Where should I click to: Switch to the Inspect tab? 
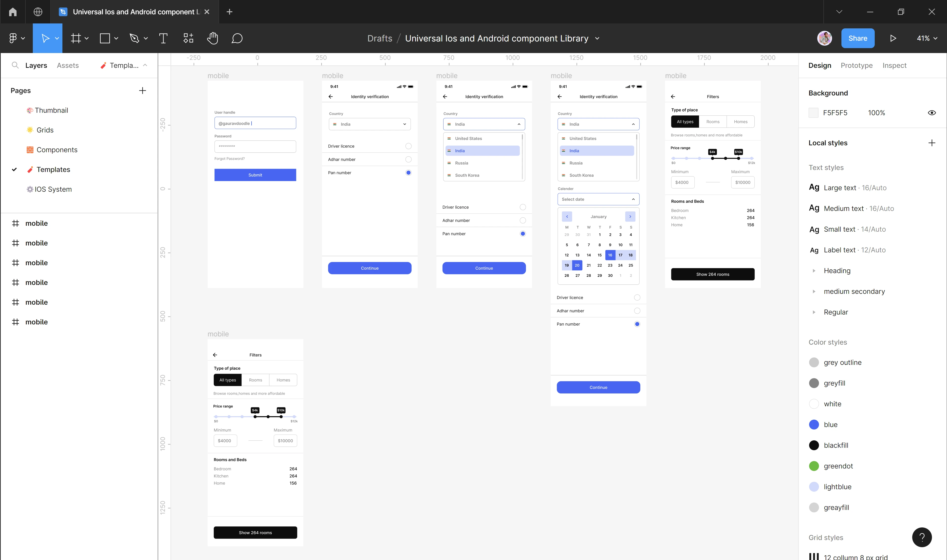point(894,65)
